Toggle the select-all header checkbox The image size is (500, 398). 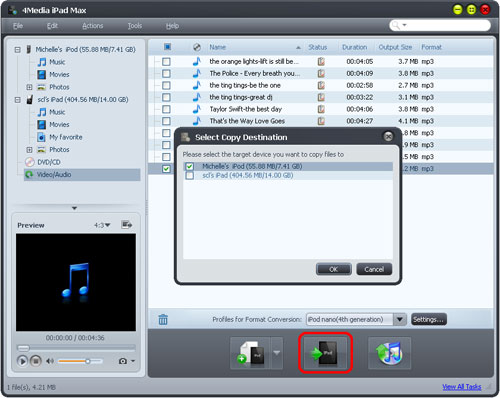tap(167, 47)
